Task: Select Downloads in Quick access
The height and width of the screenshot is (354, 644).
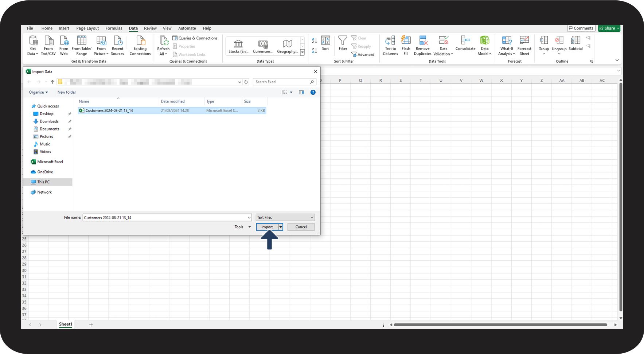Action: [49, 121]
